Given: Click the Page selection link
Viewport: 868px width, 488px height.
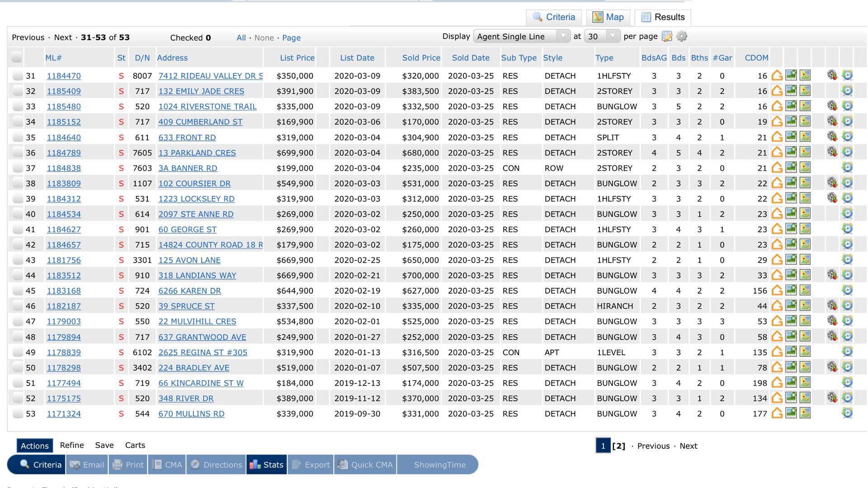Looking at the screenshot, I should [291, 38].
